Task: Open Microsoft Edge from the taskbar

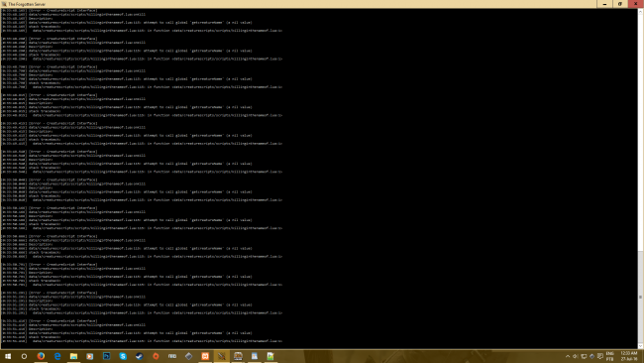Action: (x=57, y=356)
